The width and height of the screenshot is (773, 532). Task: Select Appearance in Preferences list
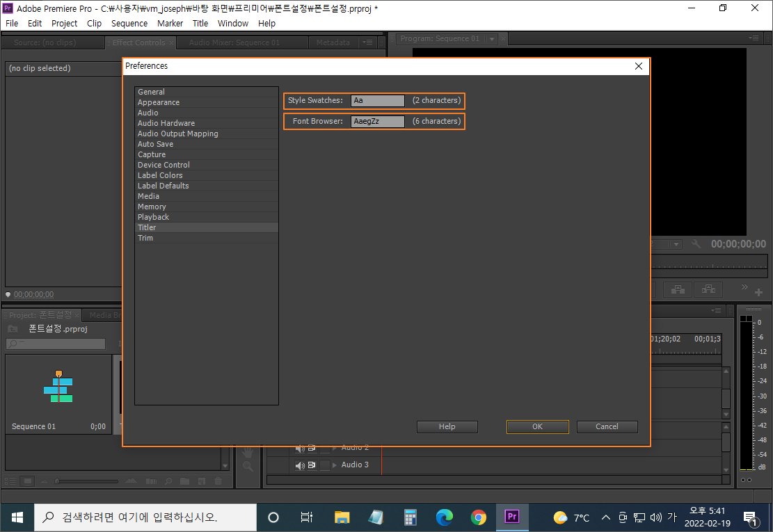[206, 102]
